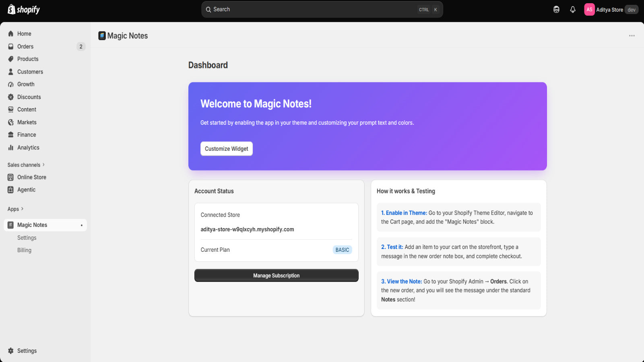Click the dev badge in top bar
The width and height of the screenshot is (644, 362).
click(632, 10)
